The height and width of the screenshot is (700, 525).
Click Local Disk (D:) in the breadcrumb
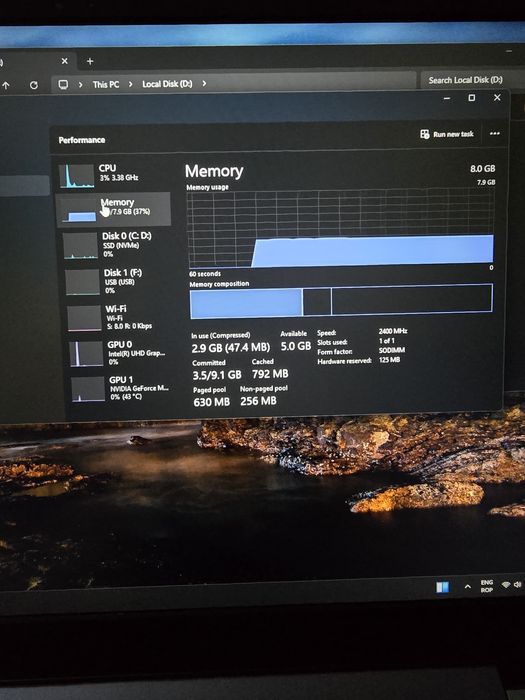pos(167,83)
